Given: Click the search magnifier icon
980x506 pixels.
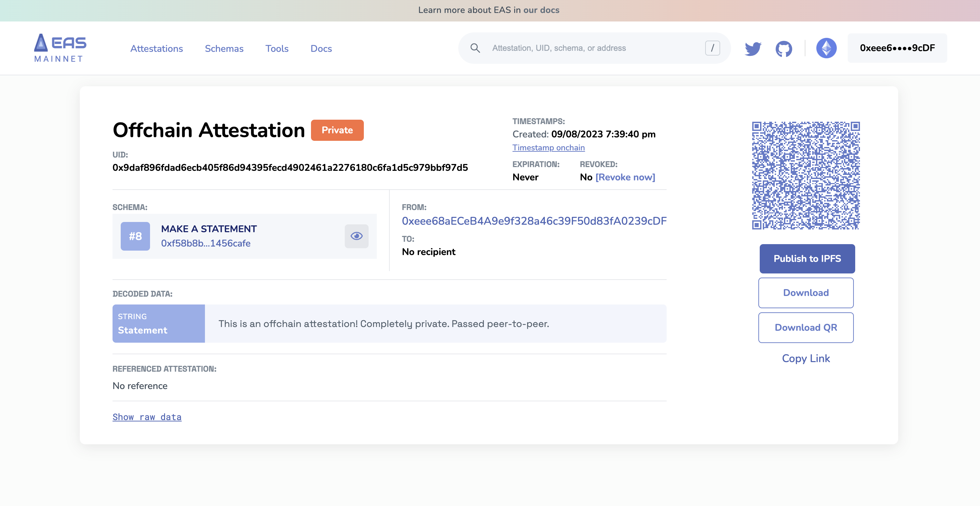Looking at the screenshot, I should click(475, 48).
